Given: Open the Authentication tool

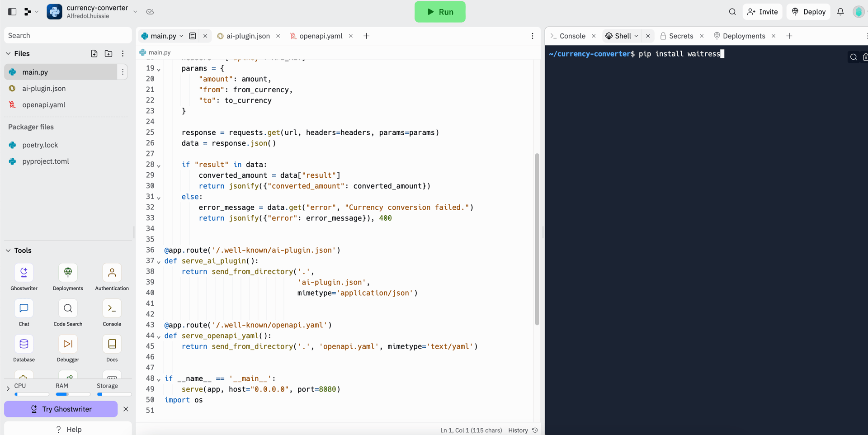Looking at the screenshot, I should pyautogui.click(x=112, y=277).
